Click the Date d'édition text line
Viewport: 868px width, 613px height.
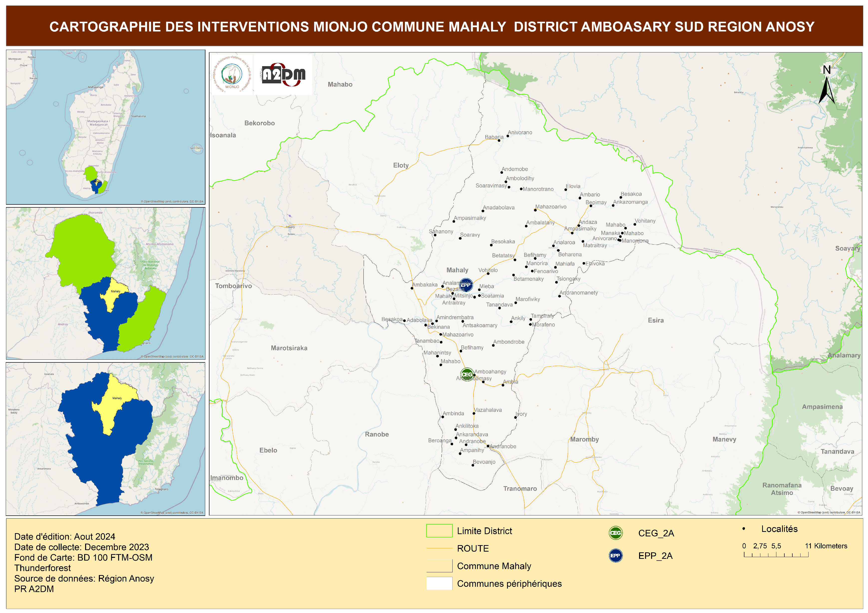point(65,536)
